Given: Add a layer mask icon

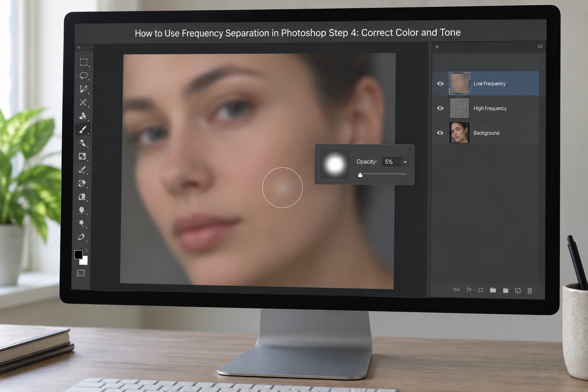Looking at the screenshot, I should [481, 290].
